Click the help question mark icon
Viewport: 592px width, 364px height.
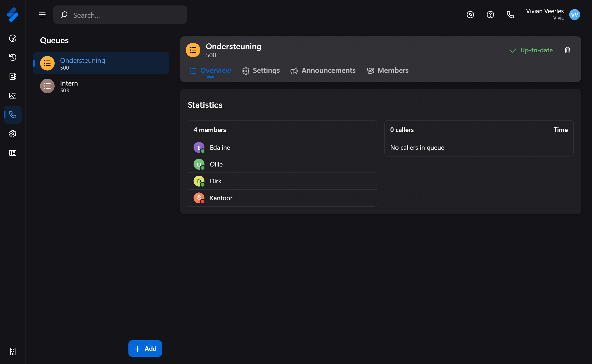[490, 15]
